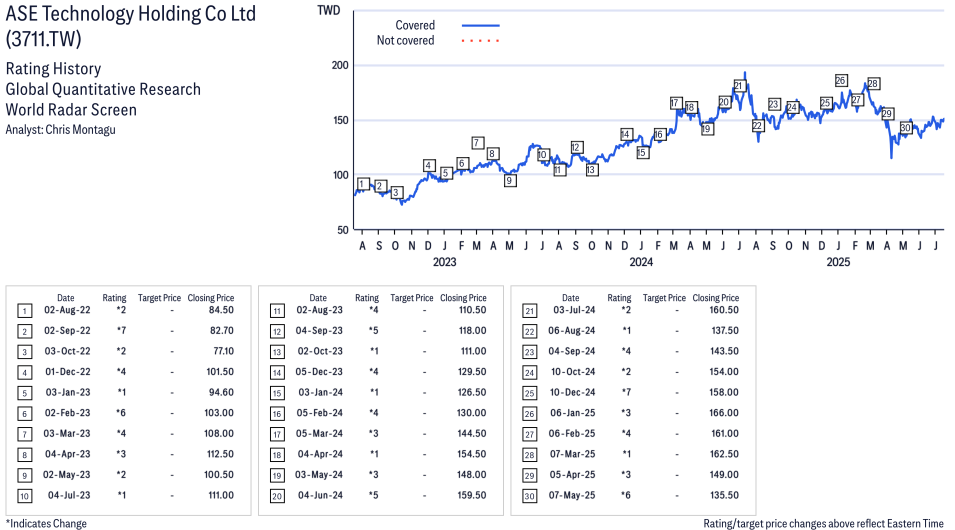Click the TWD axis unit label
This screenshot has width=955, height=530.
(328, 10)
